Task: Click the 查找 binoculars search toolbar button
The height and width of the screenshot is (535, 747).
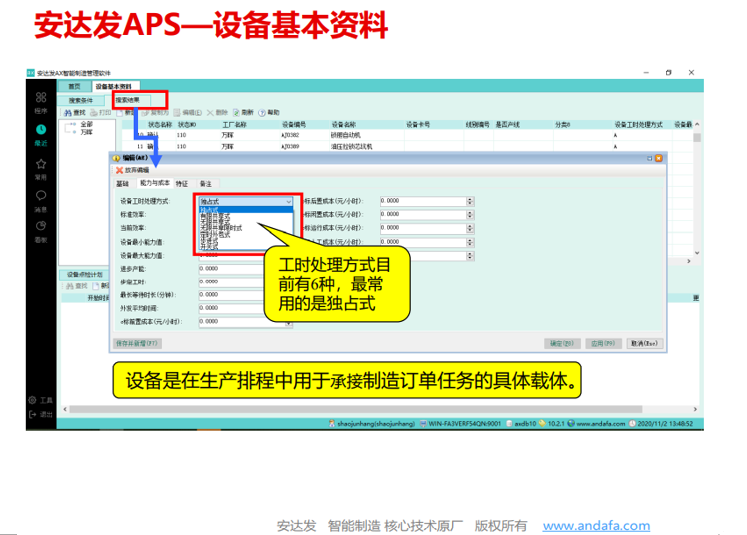Action: 74,113
